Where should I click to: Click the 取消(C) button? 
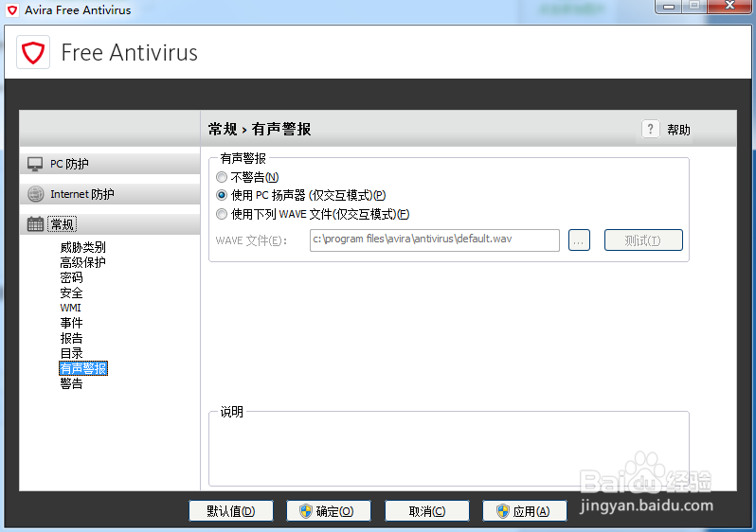pos(427,511)
